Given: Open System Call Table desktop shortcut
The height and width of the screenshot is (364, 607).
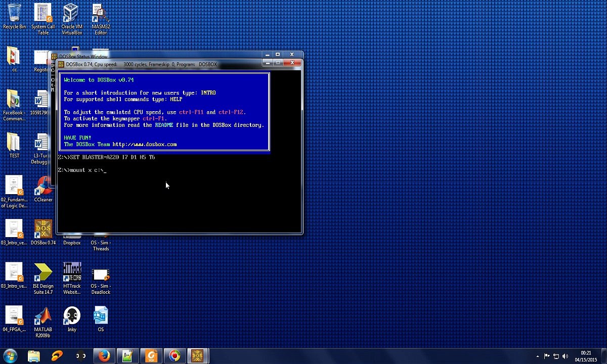Looking at the screenshot, I should 43,19.
